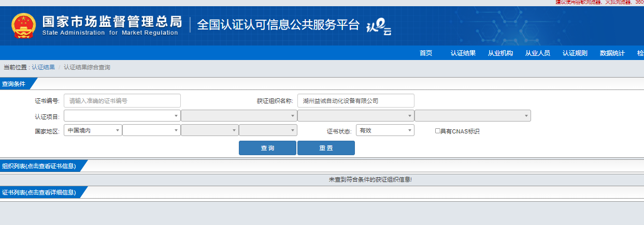Open the second 认证项目 dropdown
Screen dimensions: 644x225
[x=239, y=116]
